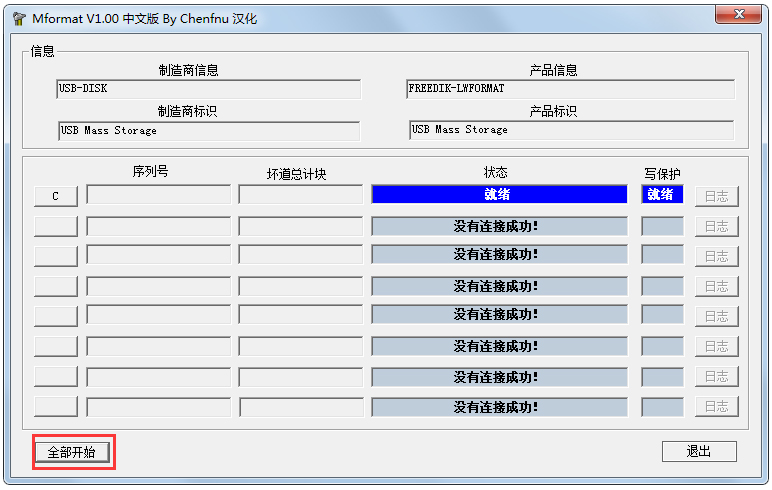Click the 日志 button in the last row

[716, 407]
